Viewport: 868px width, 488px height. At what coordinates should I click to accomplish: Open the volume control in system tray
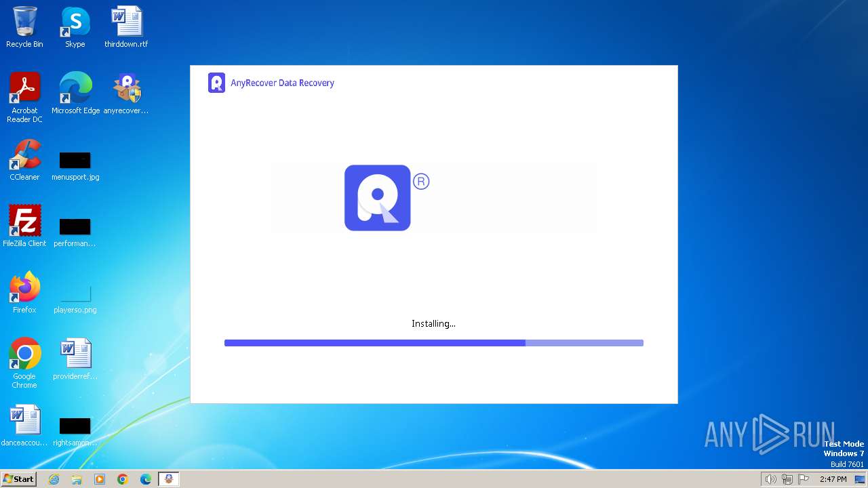pyautogui.click(x=770, y=479)
